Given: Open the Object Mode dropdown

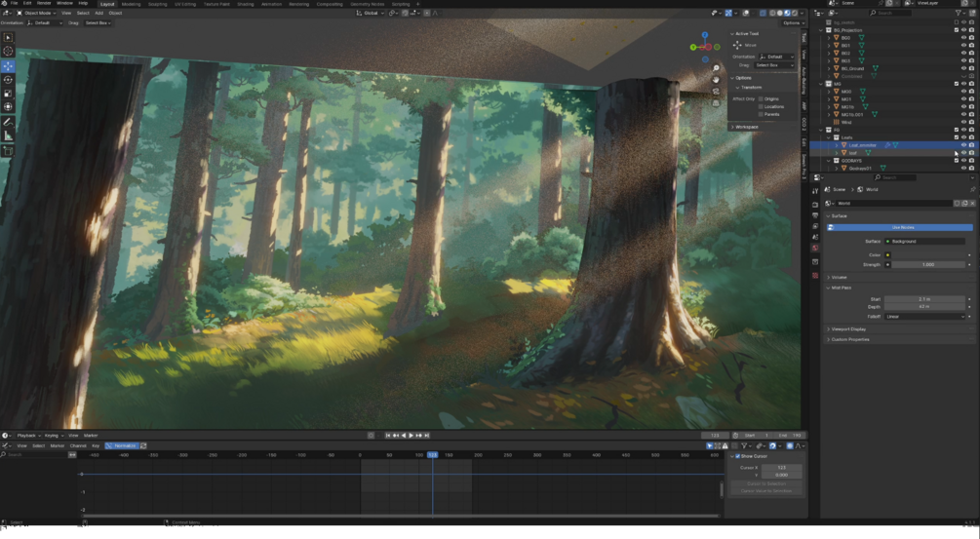Looking at the screenshot, I should 36,13.
